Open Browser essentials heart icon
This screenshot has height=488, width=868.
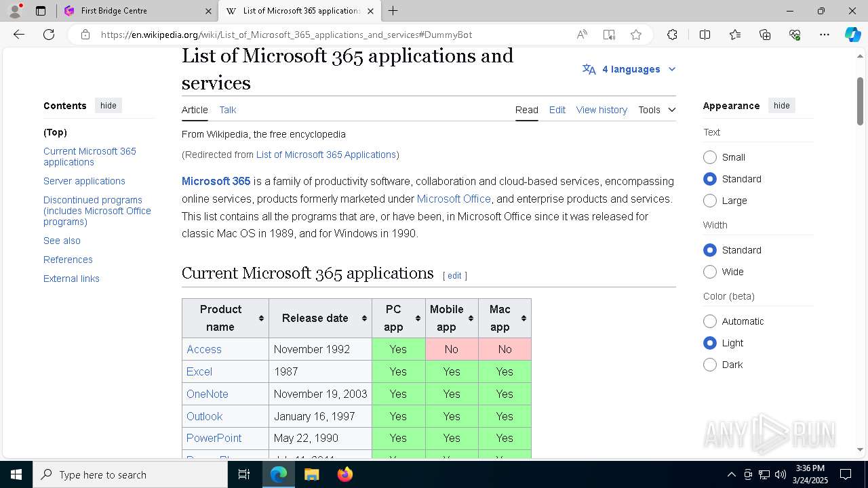pyautogui.click(x=795, y=35)
